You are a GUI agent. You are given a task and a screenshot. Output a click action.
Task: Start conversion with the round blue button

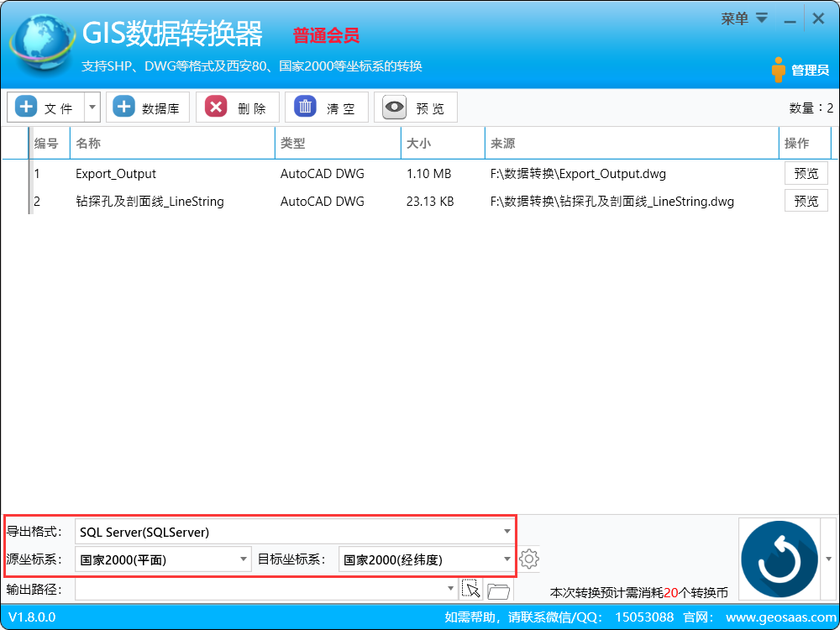click(x=780, y=559)
